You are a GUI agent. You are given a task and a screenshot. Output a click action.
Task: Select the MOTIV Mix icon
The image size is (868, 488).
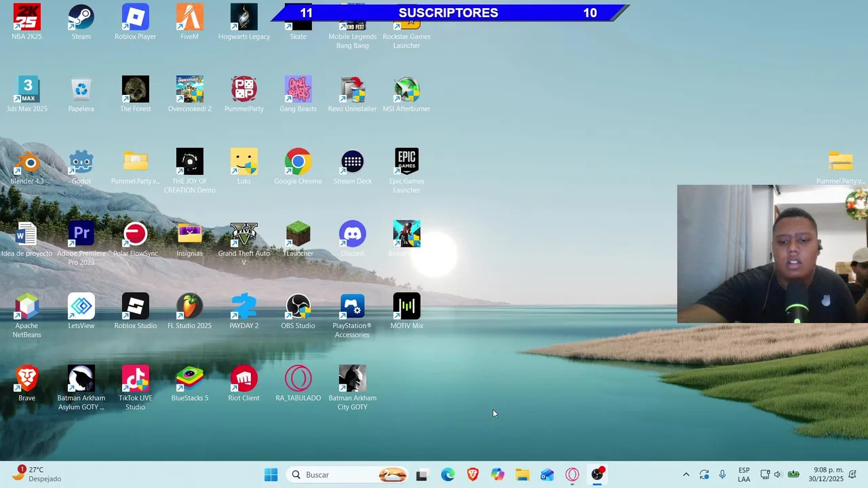407,307
